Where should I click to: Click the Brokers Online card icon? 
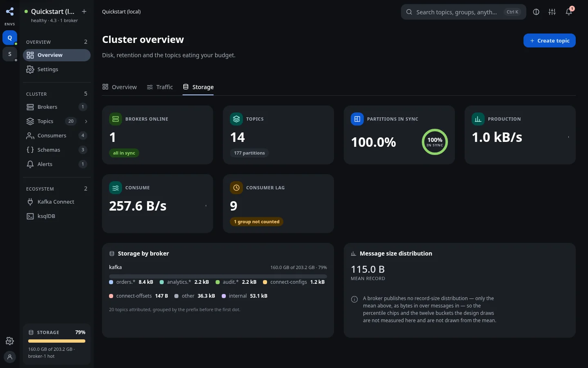(x=116, y=119)
